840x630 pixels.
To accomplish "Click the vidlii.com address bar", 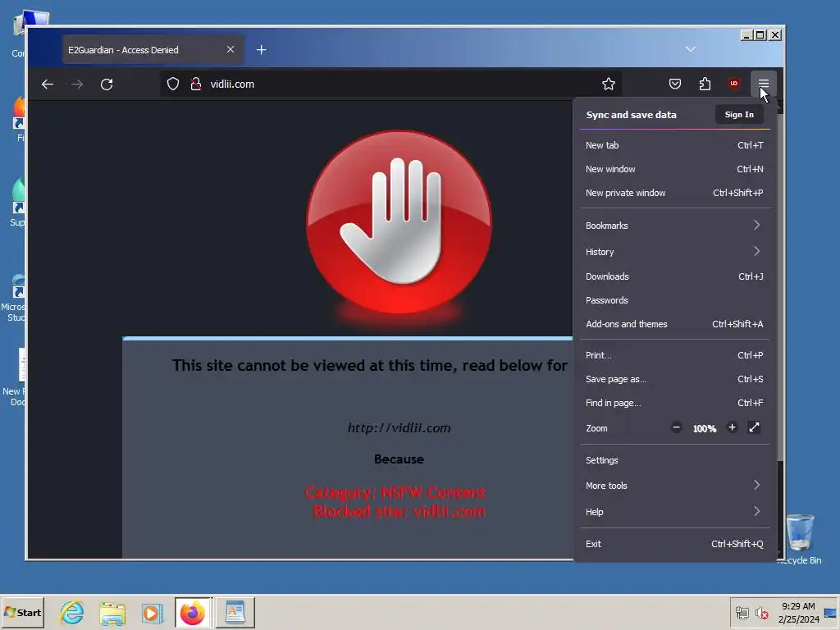I will (391, 84).
